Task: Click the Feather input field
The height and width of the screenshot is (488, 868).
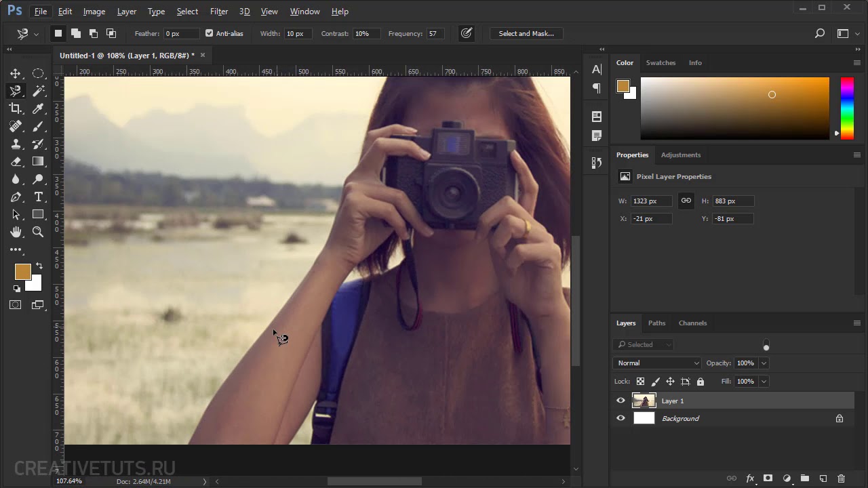Action: (181, 33)
